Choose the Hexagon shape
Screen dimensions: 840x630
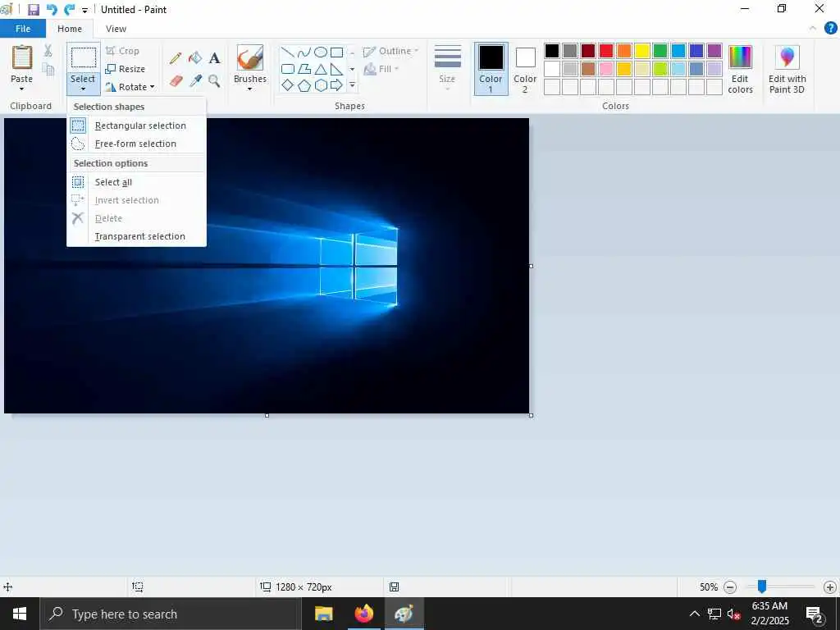(321, 85)
